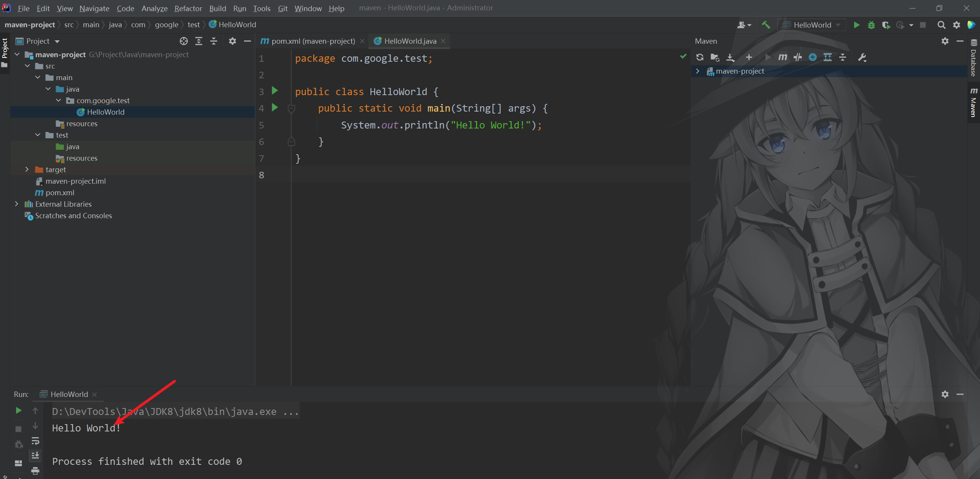This screenshot has height=479, width=980.
Task: Open pom.xml in project tree
Action: click(x=59, y=193)
